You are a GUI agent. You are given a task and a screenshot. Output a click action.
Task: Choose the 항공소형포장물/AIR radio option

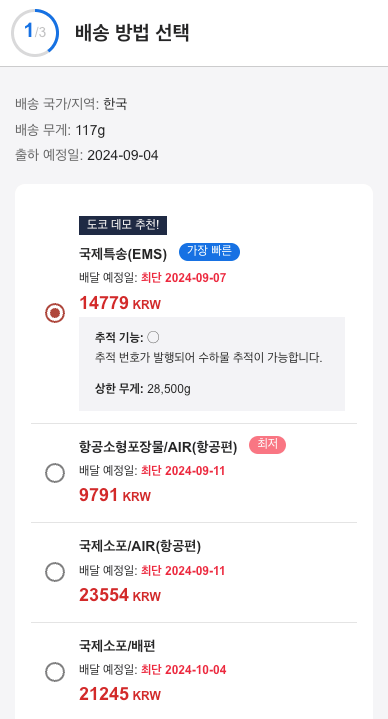tap(55, 473)
